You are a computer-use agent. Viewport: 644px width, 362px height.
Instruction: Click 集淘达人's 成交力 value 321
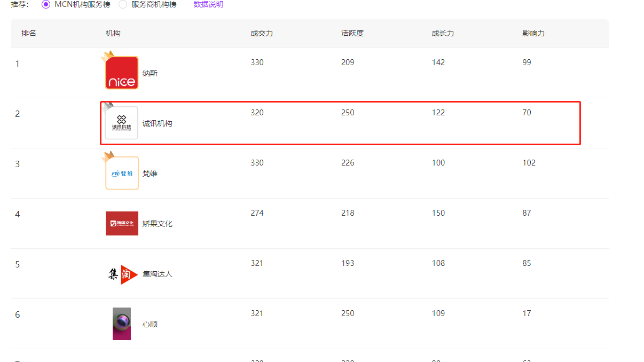(257, 263)
